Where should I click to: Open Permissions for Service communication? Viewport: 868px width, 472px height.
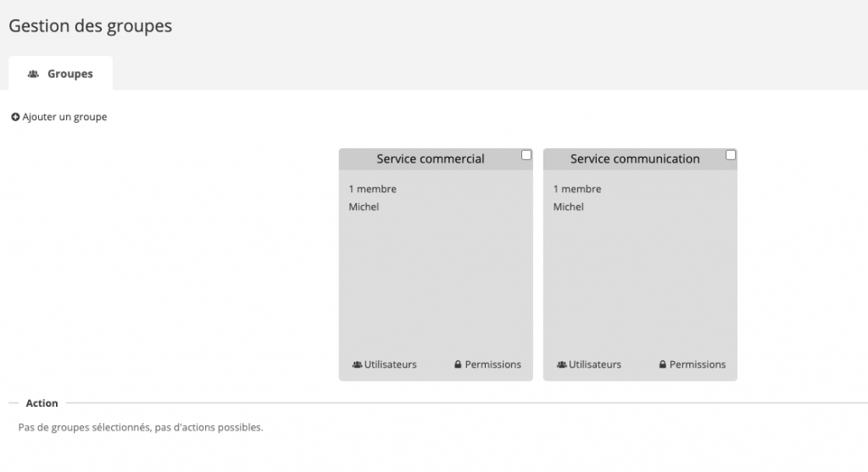pyautogui.click(x=698, y=364)
